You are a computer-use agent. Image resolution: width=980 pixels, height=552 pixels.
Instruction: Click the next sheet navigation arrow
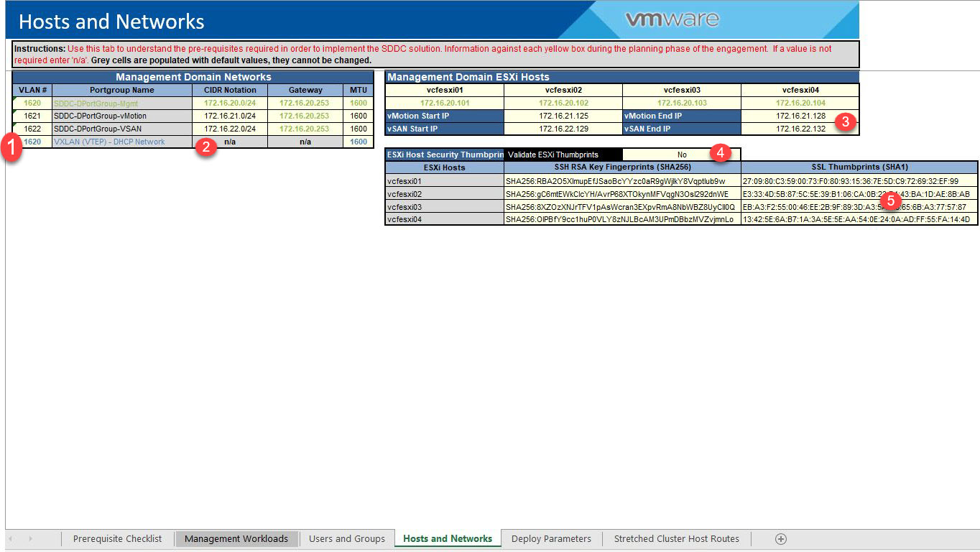pyautogui.click(x=29, y=538)
